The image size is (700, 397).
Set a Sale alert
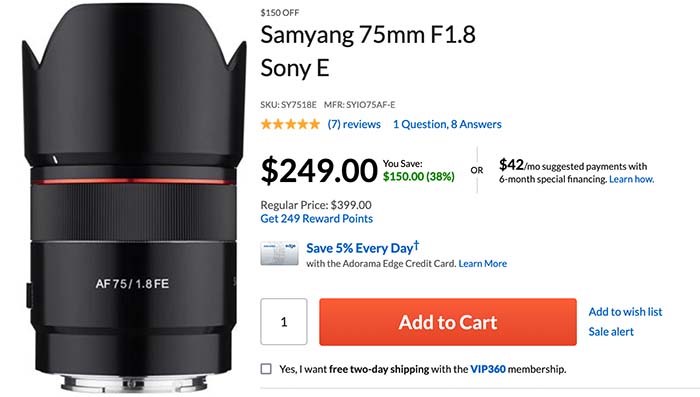pos(611,331)
